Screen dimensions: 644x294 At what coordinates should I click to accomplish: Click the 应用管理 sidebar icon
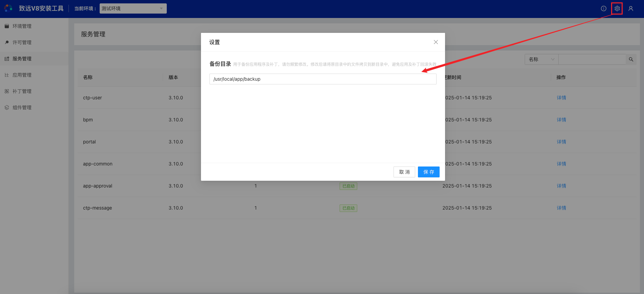(x=7, y=75)
